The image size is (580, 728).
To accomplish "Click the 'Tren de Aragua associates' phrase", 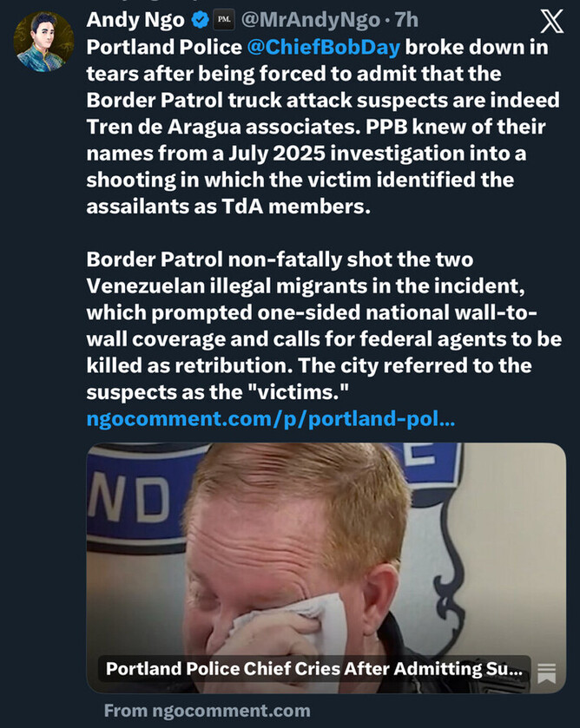I will tap(223, 127).
